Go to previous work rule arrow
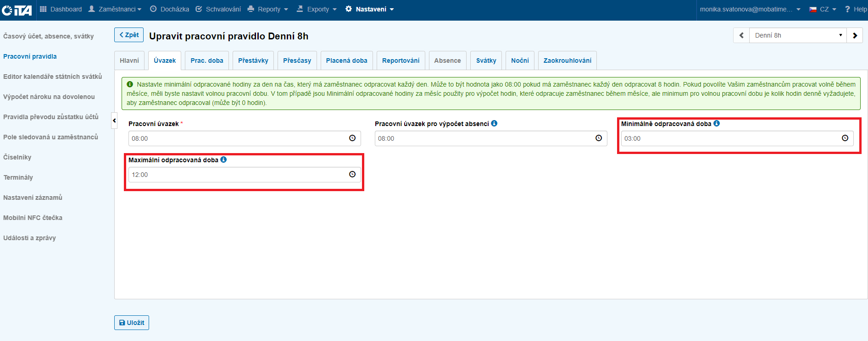 (x=741, y=35)
